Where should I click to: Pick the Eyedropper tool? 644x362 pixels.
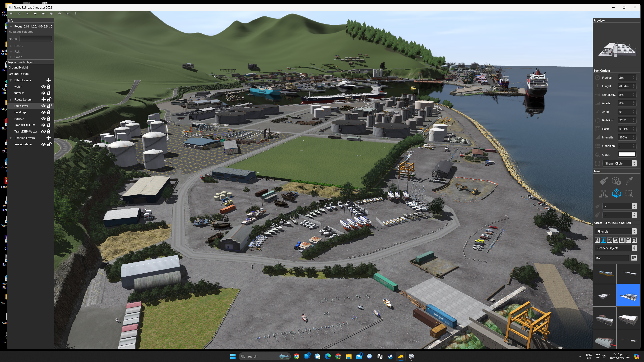click(629, 181)
